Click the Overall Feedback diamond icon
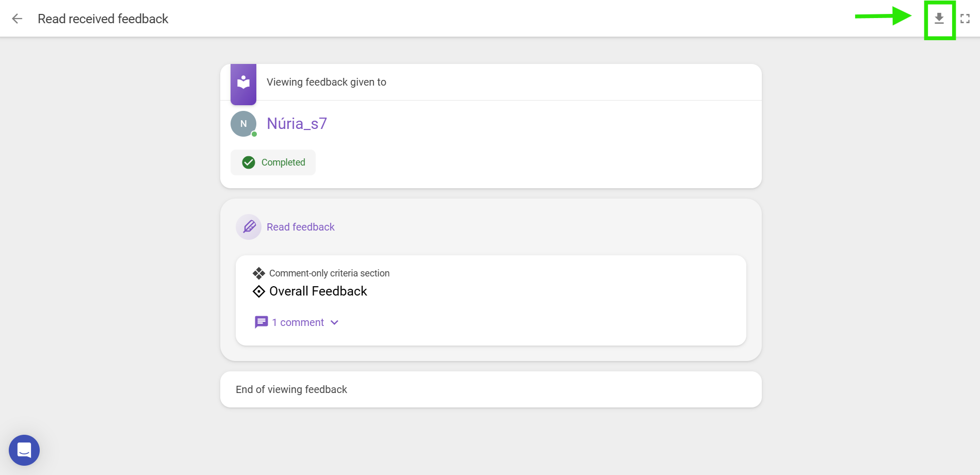This screenshot has width=980, height=475. [259, 291]
